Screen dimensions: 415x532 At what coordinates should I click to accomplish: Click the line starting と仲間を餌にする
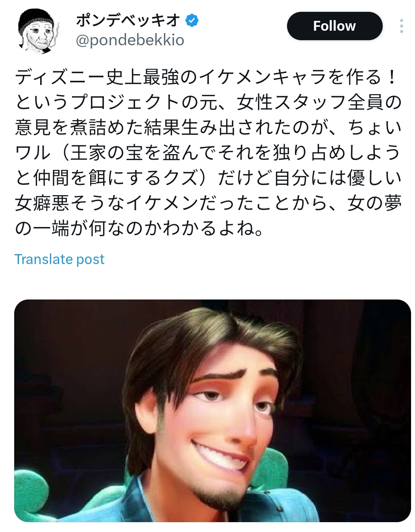[208, 178]
